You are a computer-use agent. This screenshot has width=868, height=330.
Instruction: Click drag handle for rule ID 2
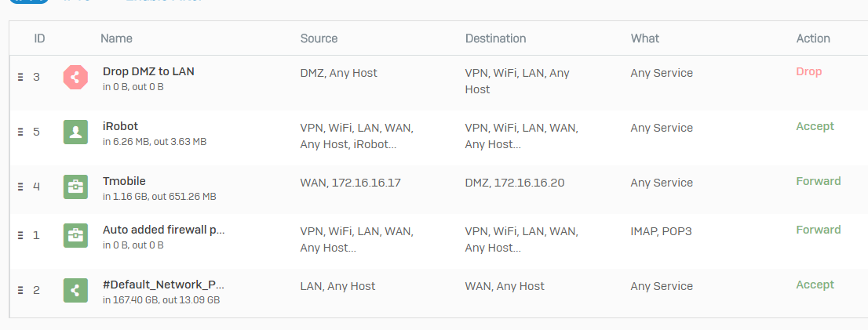pyautogui.click(x=21, y=291)
